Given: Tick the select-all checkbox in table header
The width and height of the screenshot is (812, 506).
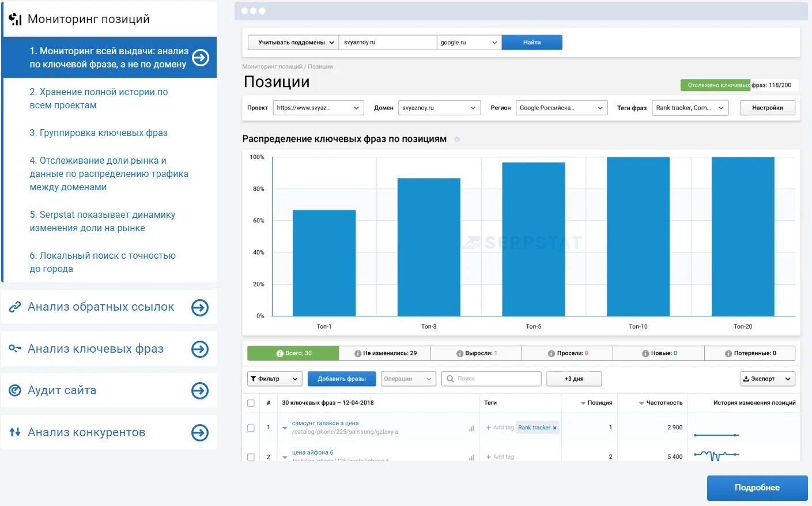Looking at the screenshot, I should [x=251, y=403].
